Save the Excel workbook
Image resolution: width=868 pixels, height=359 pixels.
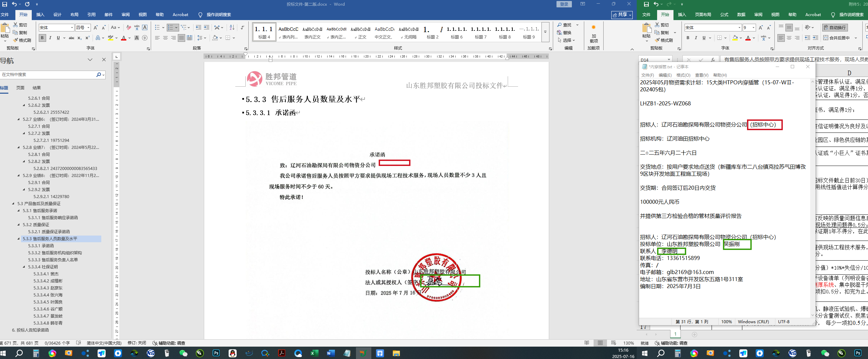pyautogui.click(x=646, y=4)
